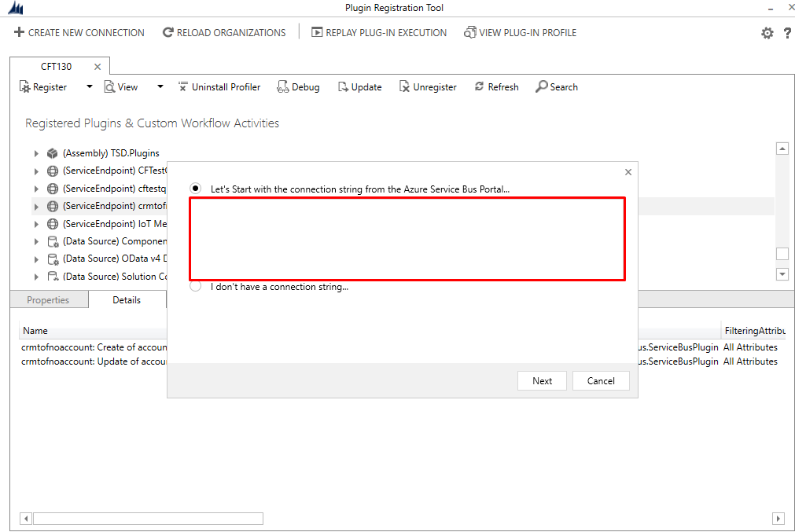
Task: Click the Register toolbar icon
Action: (x=25, y=86)
